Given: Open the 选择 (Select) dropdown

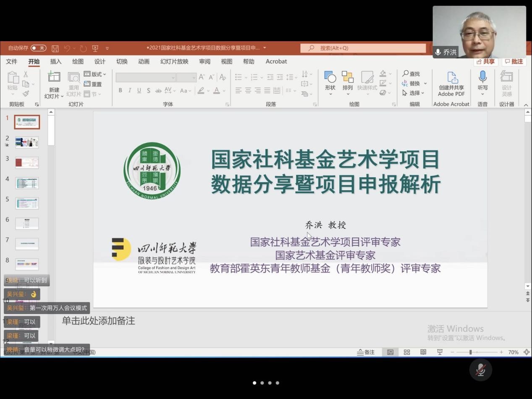Looking at the screenshot, I should pyautogui.click(x=414, y=93).
